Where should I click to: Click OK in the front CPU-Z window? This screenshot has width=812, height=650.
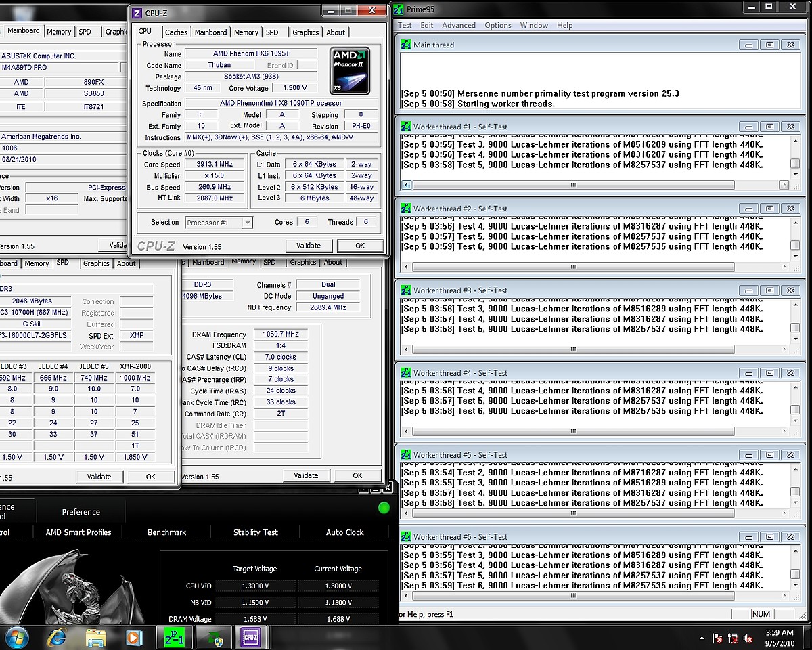360,246
